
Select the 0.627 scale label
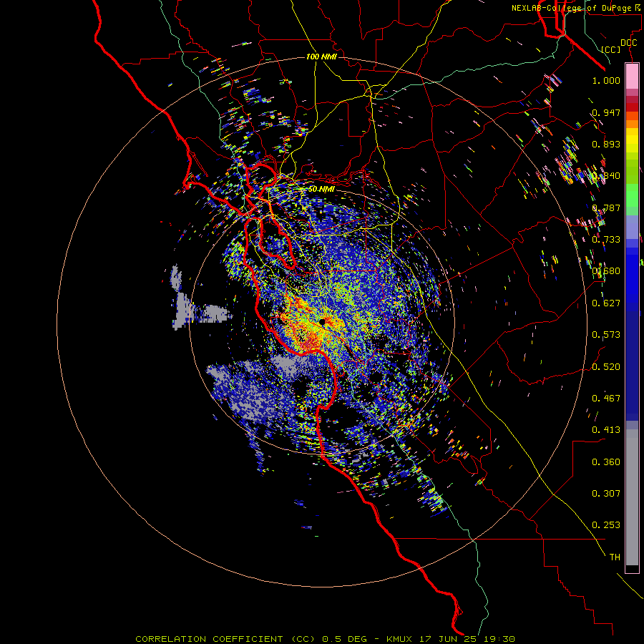pyautogui.click(x=606, y=303)
